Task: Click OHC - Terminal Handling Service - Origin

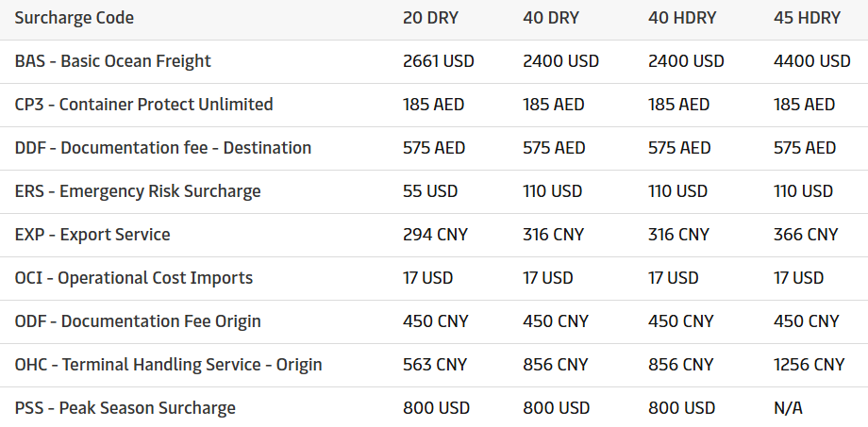Action: point(169,365)
